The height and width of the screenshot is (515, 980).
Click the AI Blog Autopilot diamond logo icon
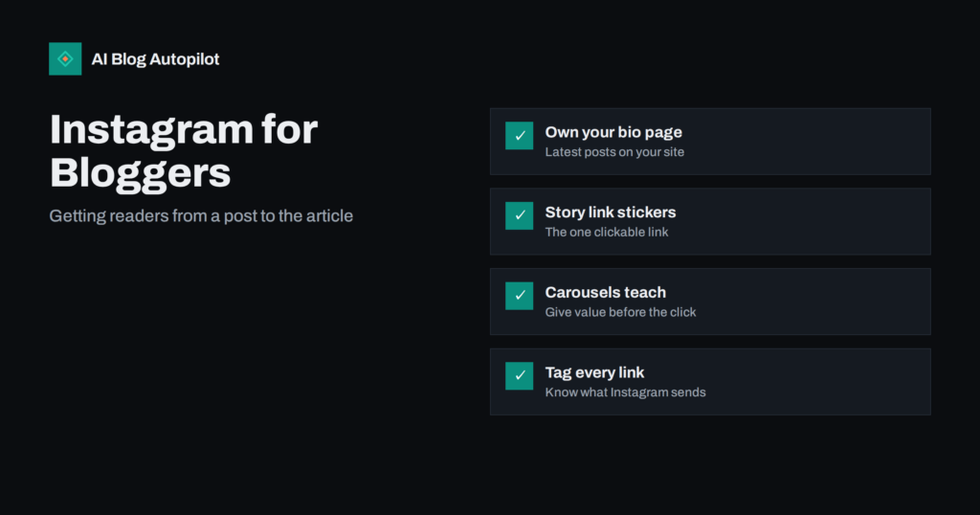(65, 58)
